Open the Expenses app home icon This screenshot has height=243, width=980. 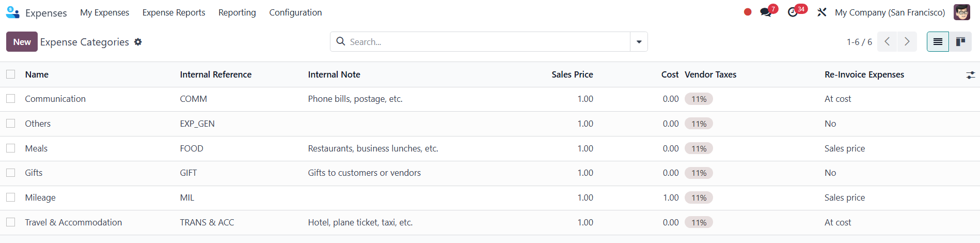[12, 12]
